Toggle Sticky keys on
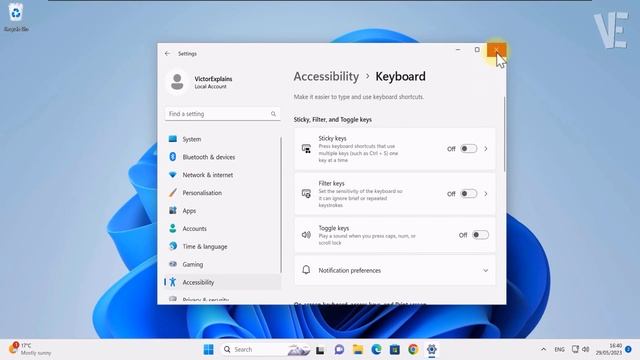Screen dimensions: 640x360 pyautogui.click(x=469, y=149)
